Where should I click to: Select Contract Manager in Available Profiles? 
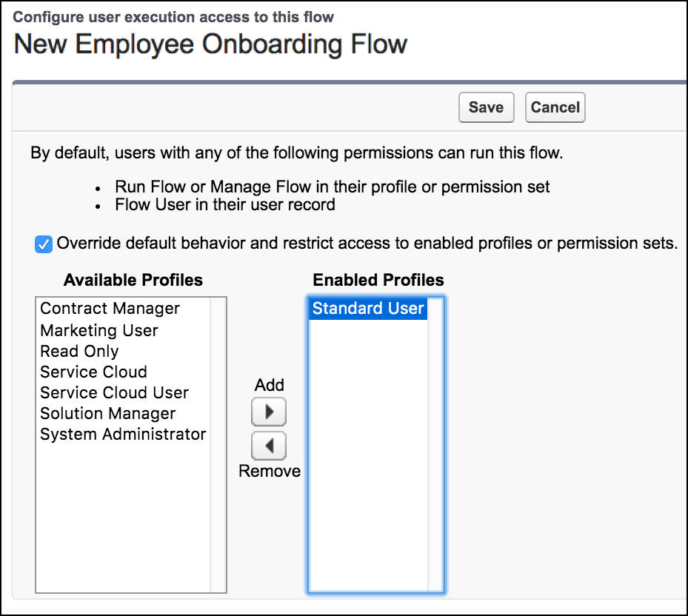(110, 309)
